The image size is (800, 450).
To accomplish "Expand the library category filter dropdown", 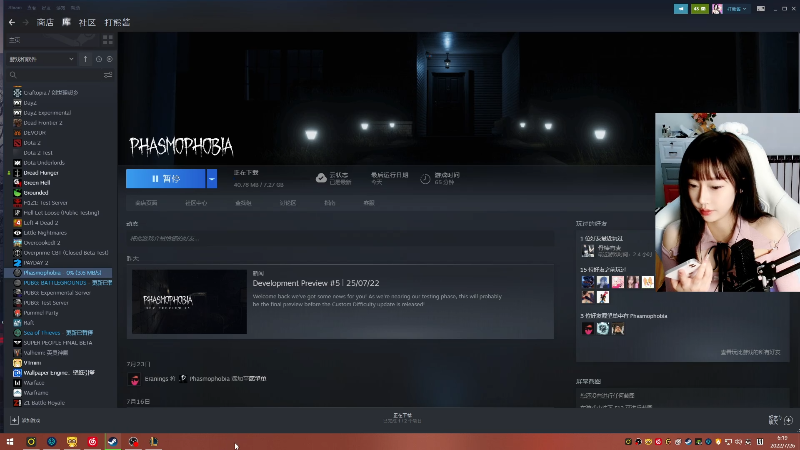I will click(41, 59).
